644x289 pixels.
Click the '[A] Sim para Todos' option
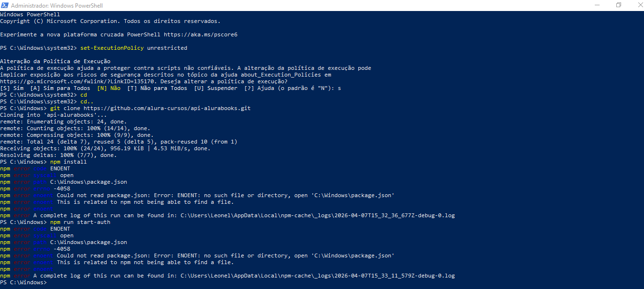point(60,88)
